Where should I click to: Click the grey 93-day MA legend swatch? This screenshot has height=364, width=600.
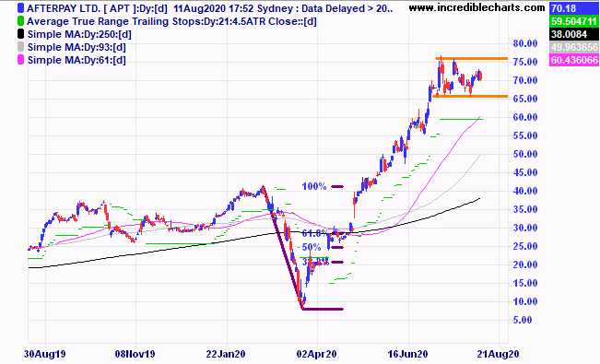pyautogui.click(x=20, y=47)
